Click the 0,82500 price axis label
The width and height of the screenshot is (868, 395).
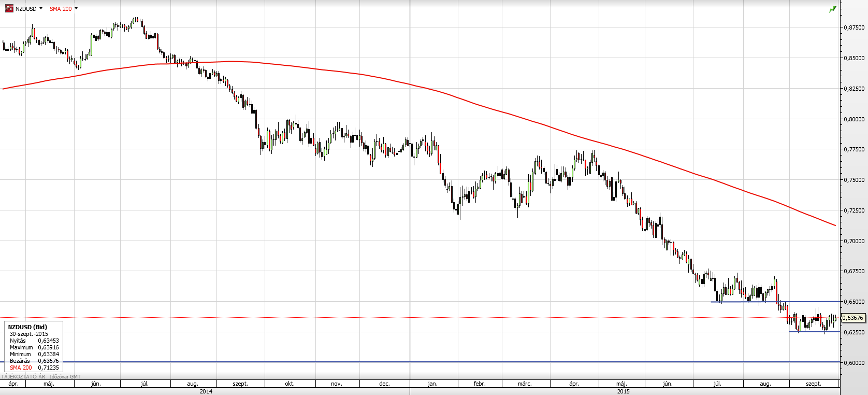855,89
